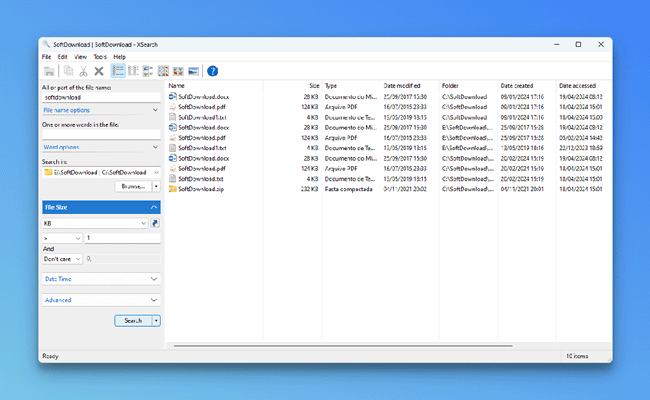This screenshot has height=400, width=650.
Task: Click the Search button
Action: (133, 321)
